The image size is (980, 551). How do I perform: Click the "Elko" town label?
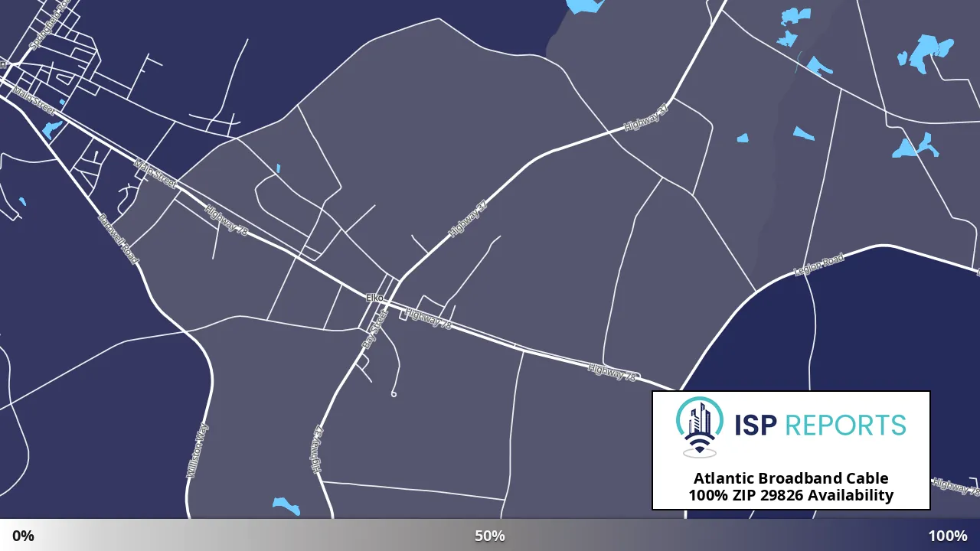click(374, 298)
